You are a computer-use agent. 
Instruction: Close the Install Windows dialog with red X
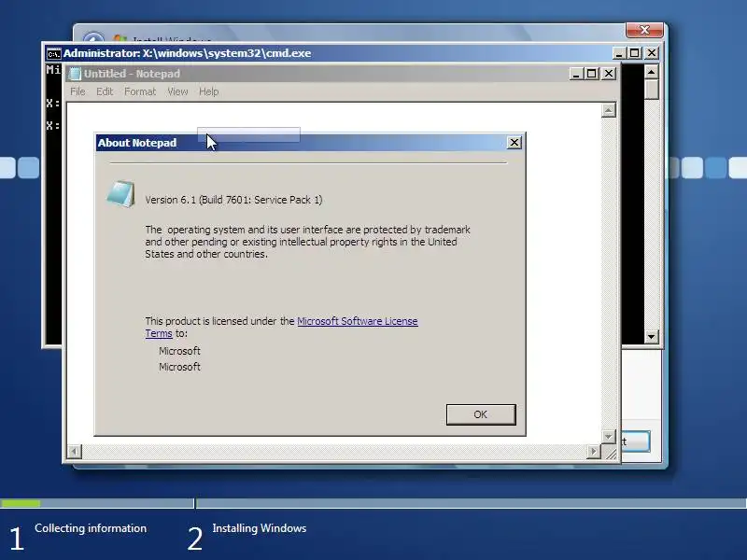[x=644, y=30]
